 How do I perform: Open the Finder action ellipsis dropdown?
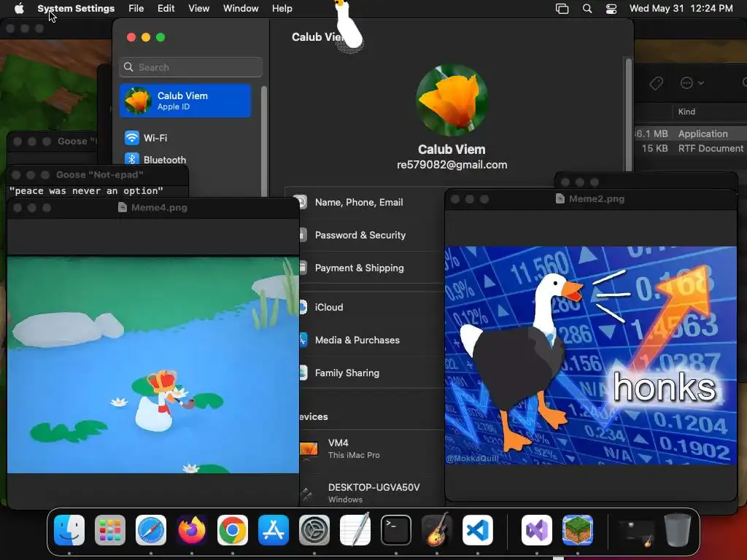[x=692, y=83]
